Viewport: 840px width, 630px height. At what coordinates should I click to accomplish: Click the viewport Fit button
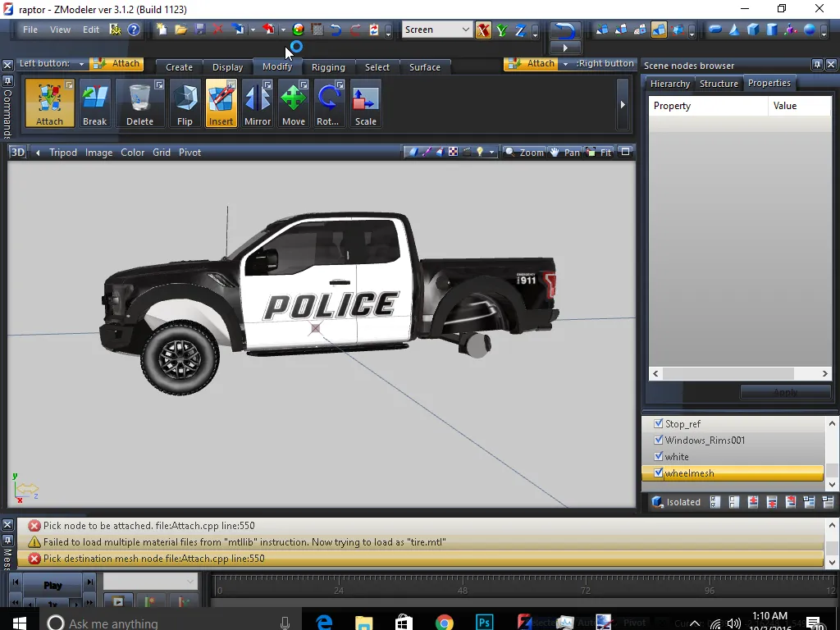click(600, 153)
